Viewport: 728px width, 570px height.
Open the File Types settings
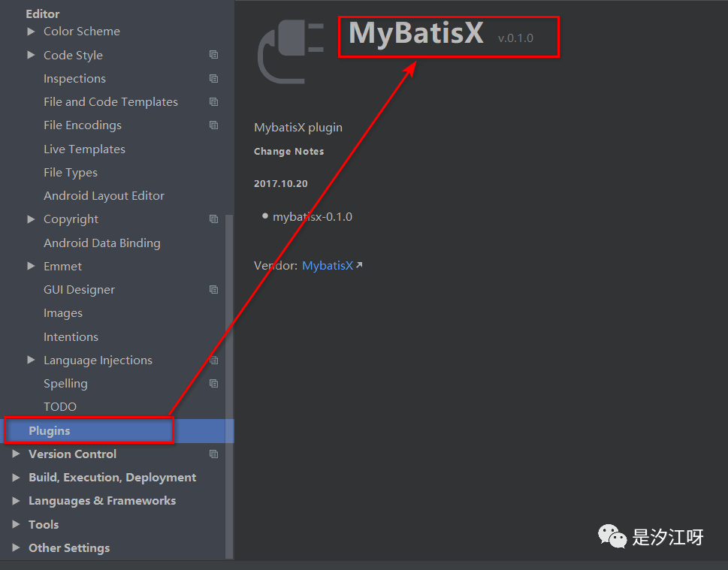click(71, 173)
